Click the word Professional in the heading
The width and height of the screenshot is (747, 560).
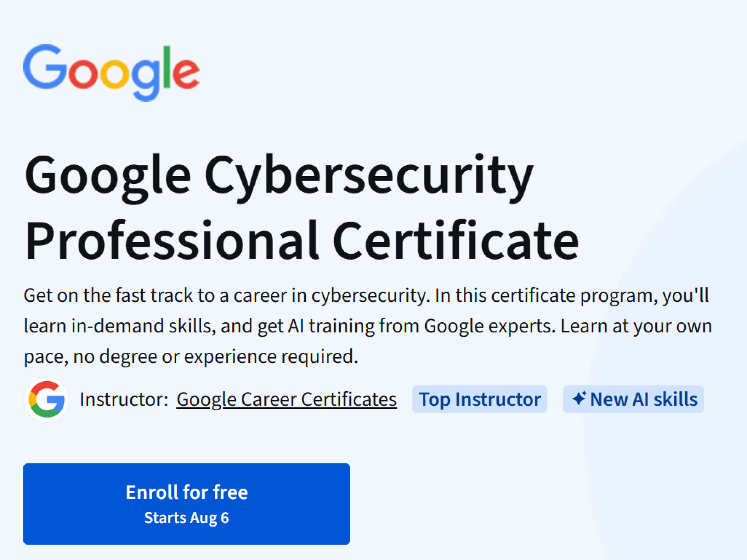click(x=172, y=241)
